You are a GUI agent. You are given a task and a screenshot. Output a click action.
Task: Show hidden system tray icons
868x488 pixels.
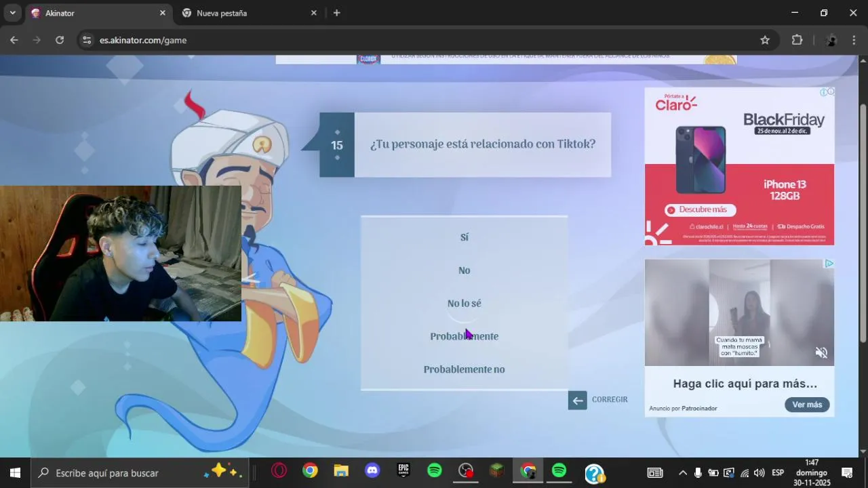682,473
